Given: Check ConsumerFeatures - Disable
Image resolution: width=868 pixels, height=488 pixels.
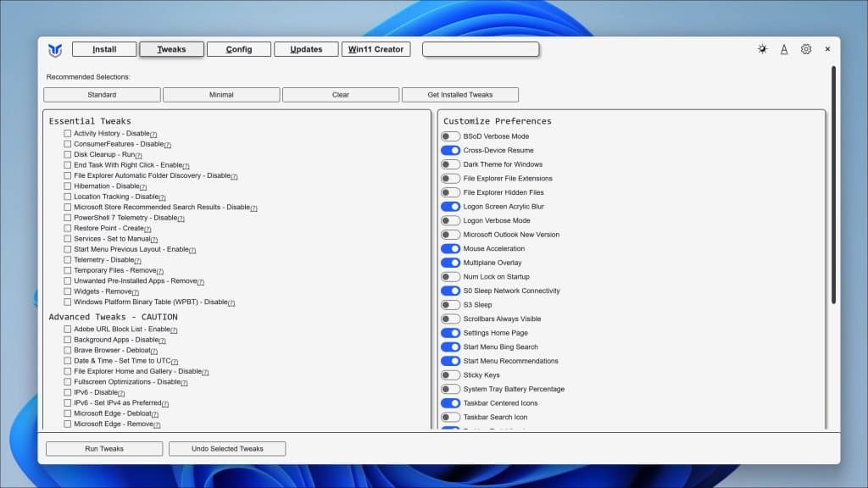Looking at the screenshot, I should pyautogui.click(x=68, y=144).
